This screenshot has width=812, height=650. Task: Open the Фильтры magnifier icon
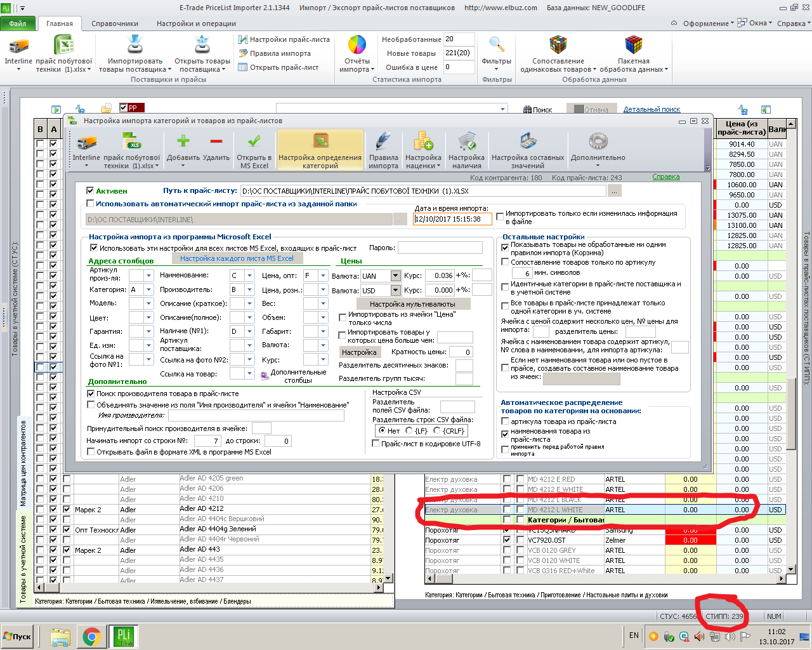pyautogui.click(x=497, y=46)
